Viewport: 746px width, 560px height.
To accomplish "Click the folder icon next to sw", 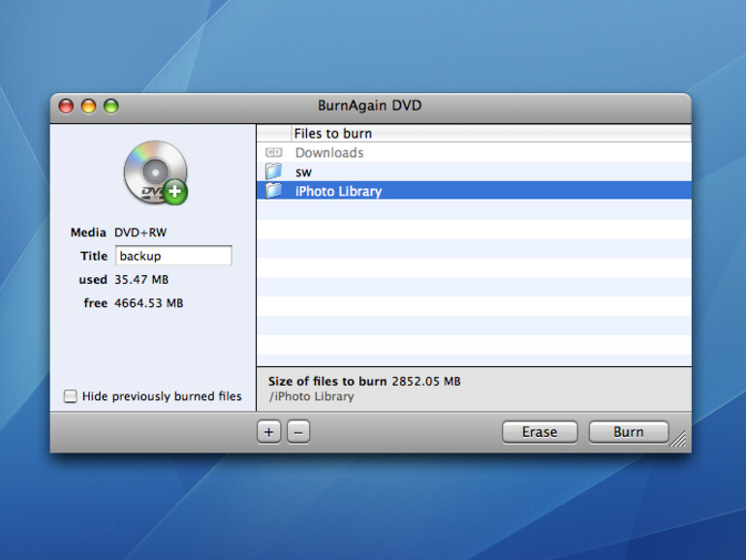I will click(273, 171).
